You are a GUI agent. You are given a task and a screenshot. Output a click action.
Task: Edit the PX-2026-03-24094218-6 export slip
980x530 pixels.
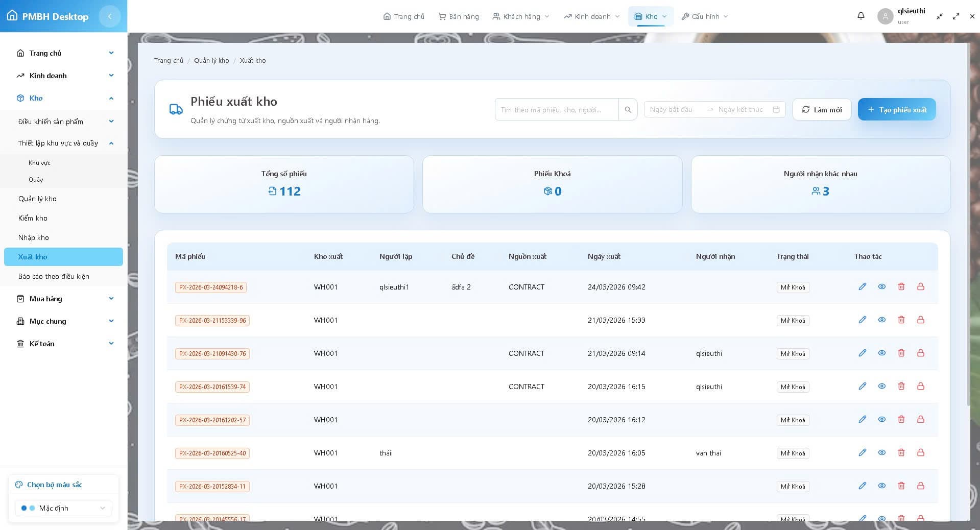click(863, 286)
